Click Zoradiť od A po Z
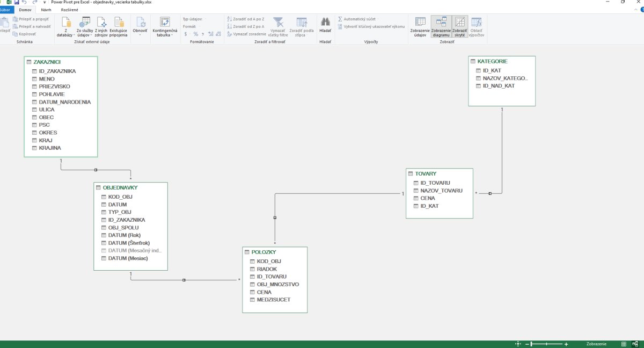Viewport: 644px width, 348px height. coord(248,19)
